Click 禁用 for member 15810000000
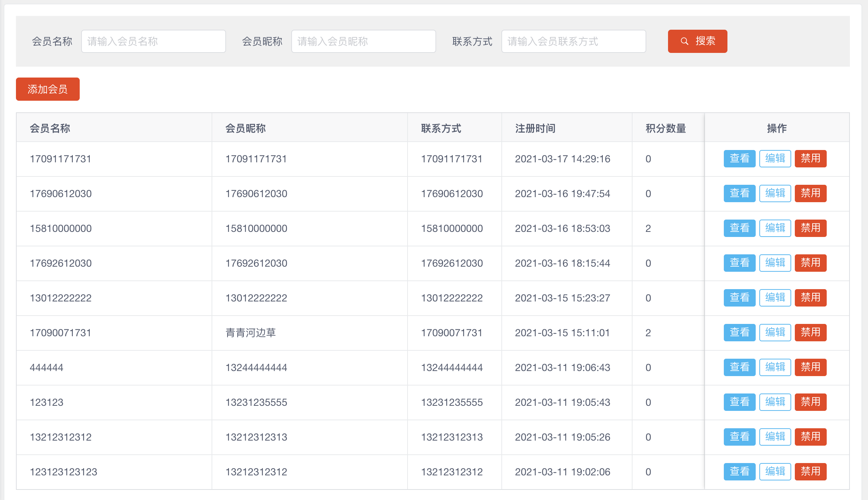The width and height of the screenshot is (868, 500). click(811, 228)
